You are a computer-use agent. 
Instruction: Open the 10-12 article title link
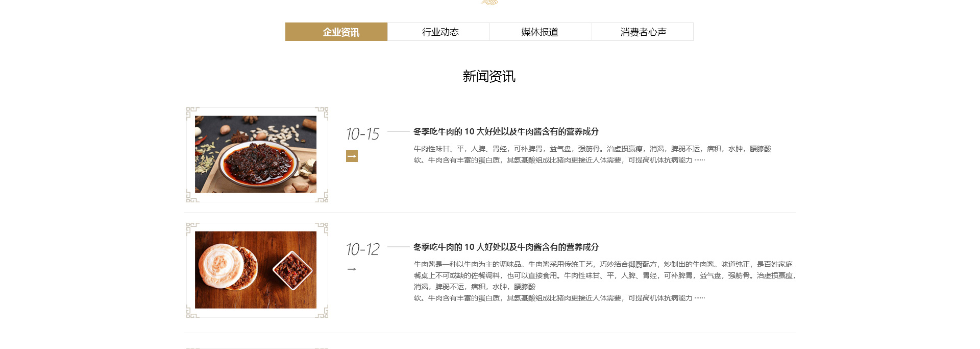pyautogui.click(x=506, y=247)
